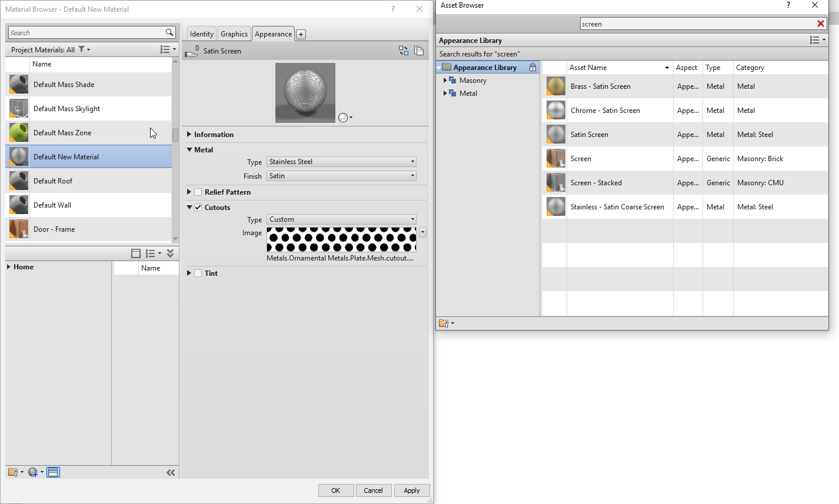Open the cutout image options dropdown arrow

click(422, 232)
